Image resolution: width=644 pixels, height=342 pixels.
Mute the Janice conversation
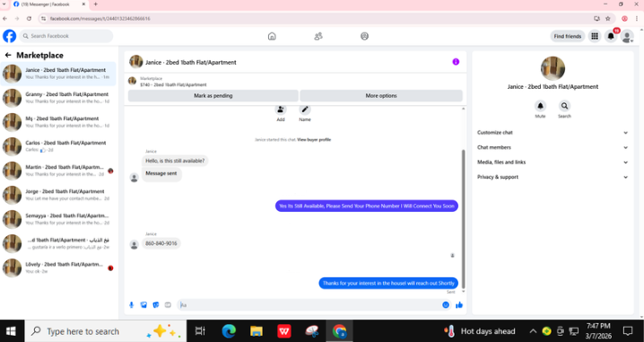pyautogui.click(x=540, y=106)
